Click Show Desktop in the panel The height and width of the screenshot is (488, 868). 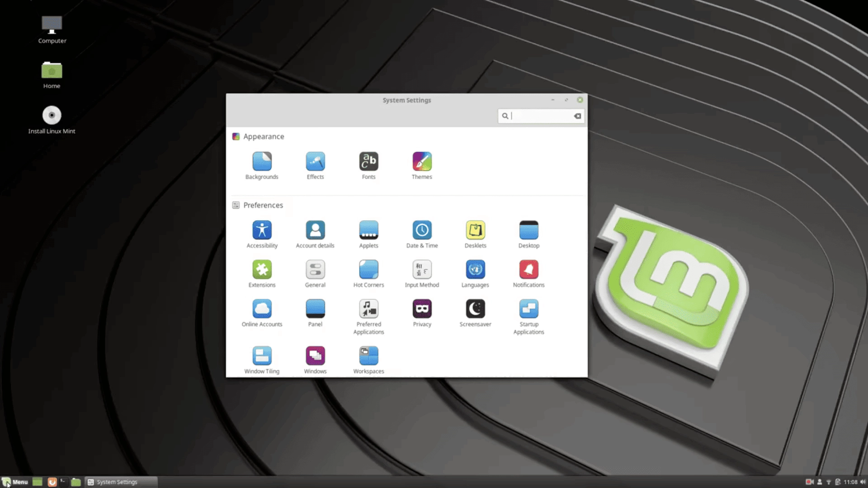38,482
